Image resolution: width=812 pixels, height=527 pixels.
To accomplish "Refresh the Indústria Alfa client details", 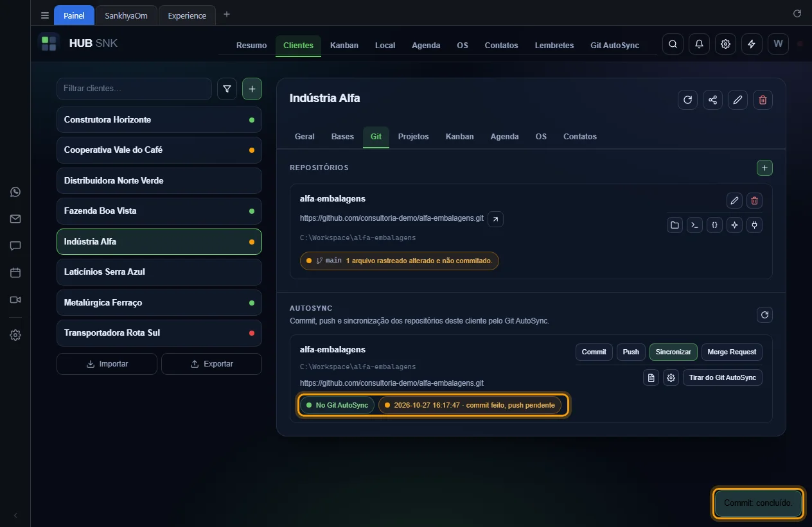I will (687, 99).
